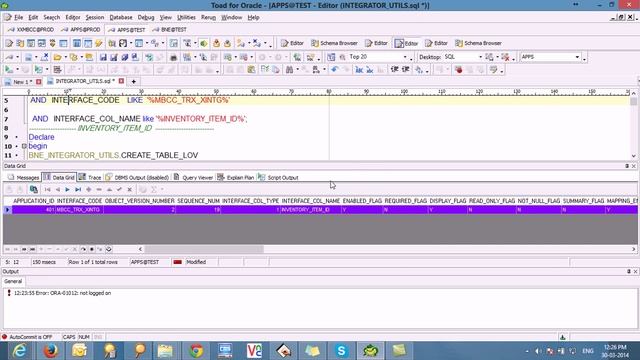Click the make-uppercase icon in editor toolbar
This screenshot has height=360, width=640.
359,70
